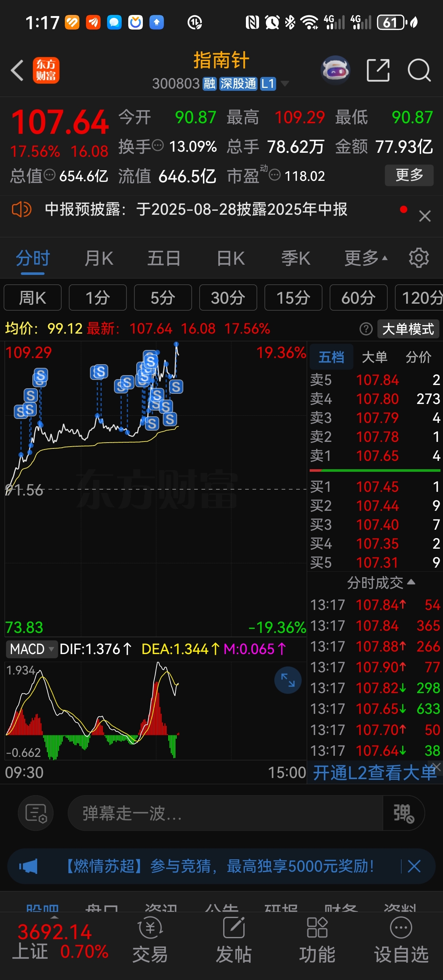Select 120分 period button
This screenshot has width=443, height=980.
419,297
